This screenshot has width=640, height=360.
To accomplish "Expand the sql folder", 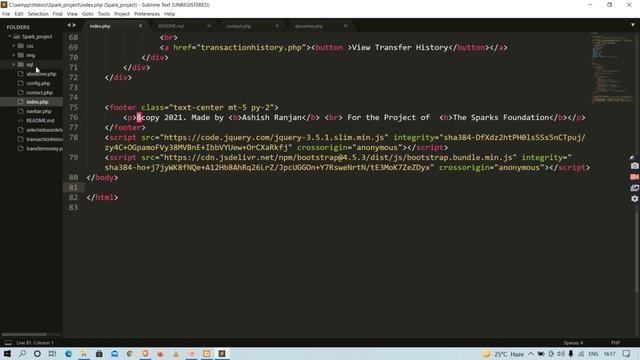I will (x=13, y=64).
